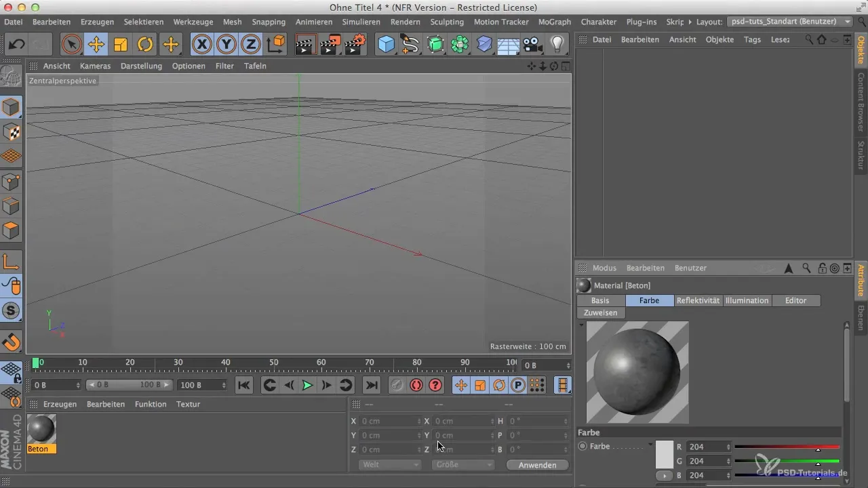Click the Light object icon
The height and width of the screenshot is (488, 868).
(x=557, y=45)
